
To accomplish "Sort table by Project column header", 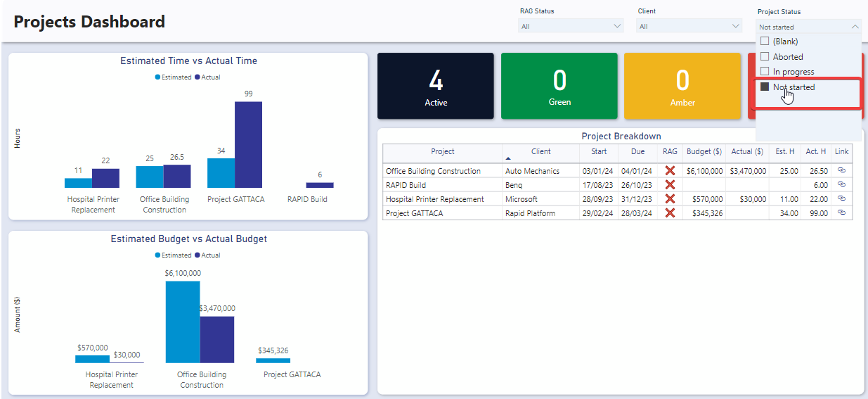I will pos(443,152).
